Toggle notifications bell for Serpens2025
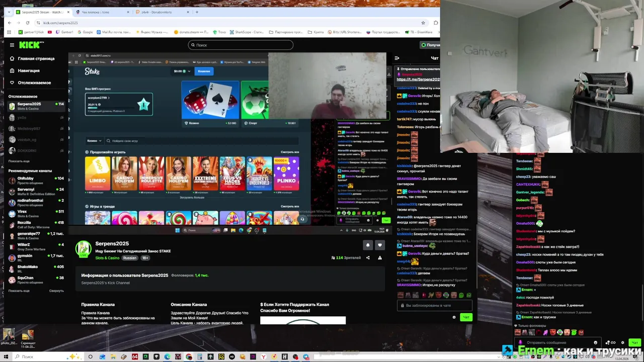 pos(368,245)
